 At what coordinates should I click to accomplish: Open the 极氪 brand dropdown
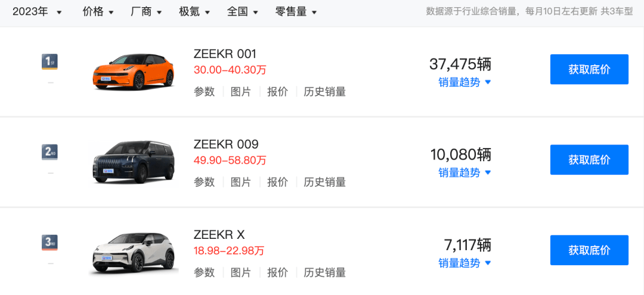click(x=194, y=11)
